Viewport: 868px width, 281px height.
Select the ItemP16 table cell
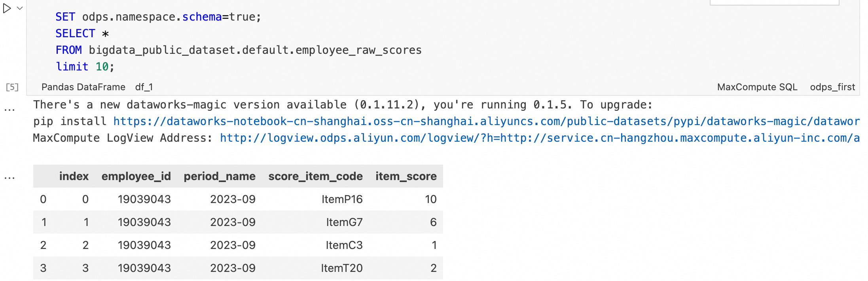click(x=342, y=199)
